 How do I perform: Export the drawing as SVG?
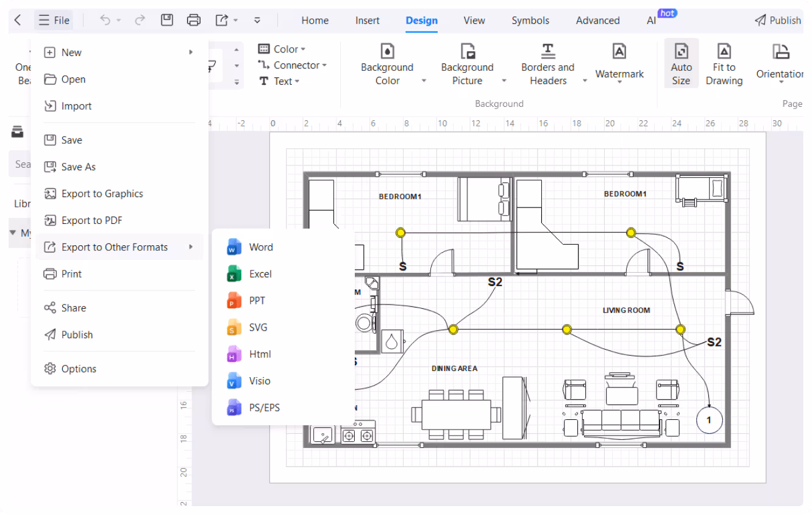[x=257, y=327]
